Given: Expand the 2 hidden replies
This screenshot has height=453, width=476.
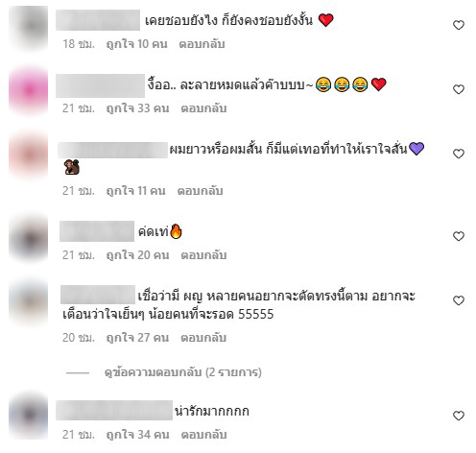Looking at the screenshot, I should point(183,372).
